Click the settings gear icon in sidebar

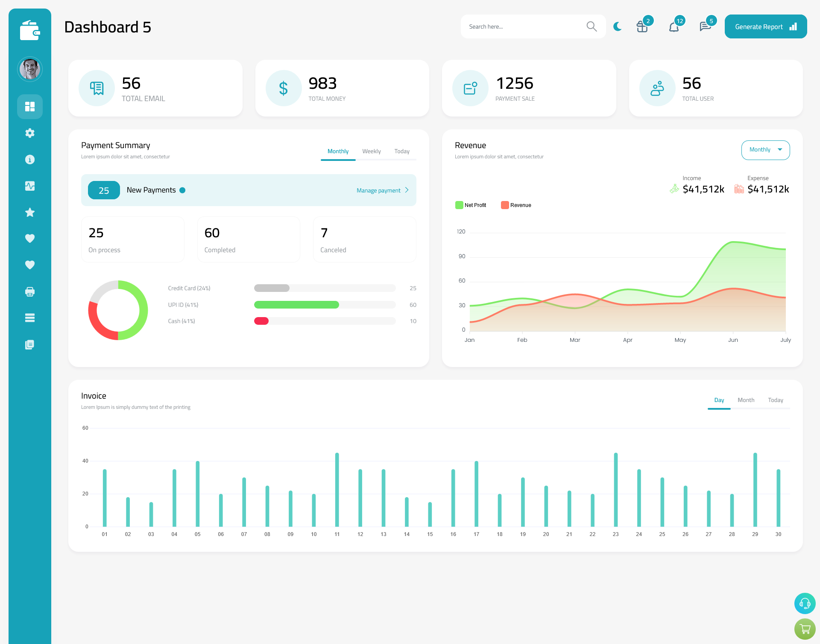click(30, 133)
